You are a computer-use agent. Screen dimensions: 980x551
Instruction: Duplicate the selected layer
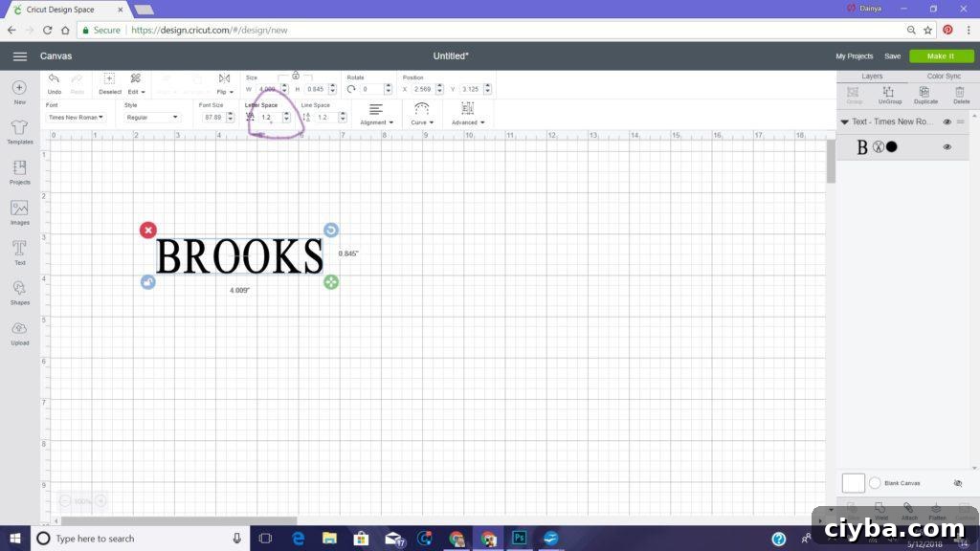(925, 95)
